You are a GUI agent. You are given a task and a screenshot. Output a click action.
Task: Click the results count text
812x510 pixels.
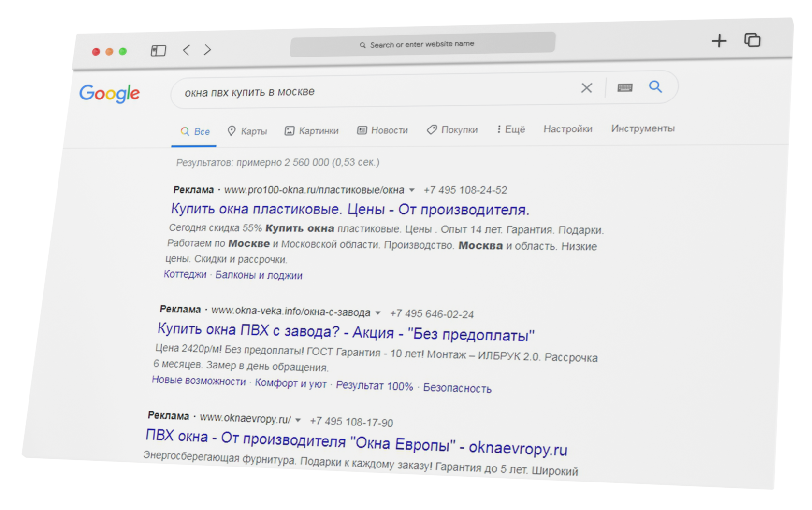(278, 162)
